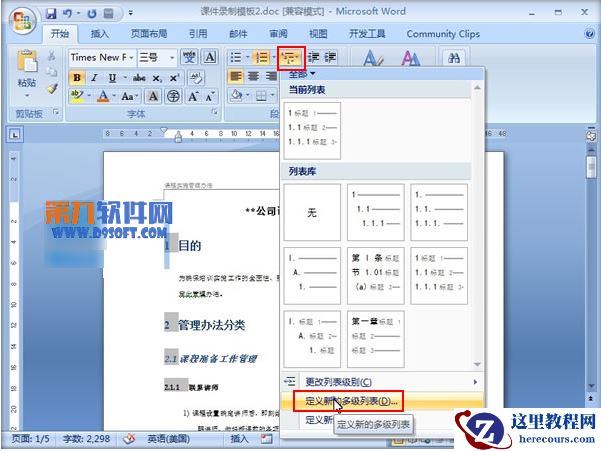The width and height of the screenshot is (601, 451).
Task: Click the Change Styles icon
Action: [411, 58]
